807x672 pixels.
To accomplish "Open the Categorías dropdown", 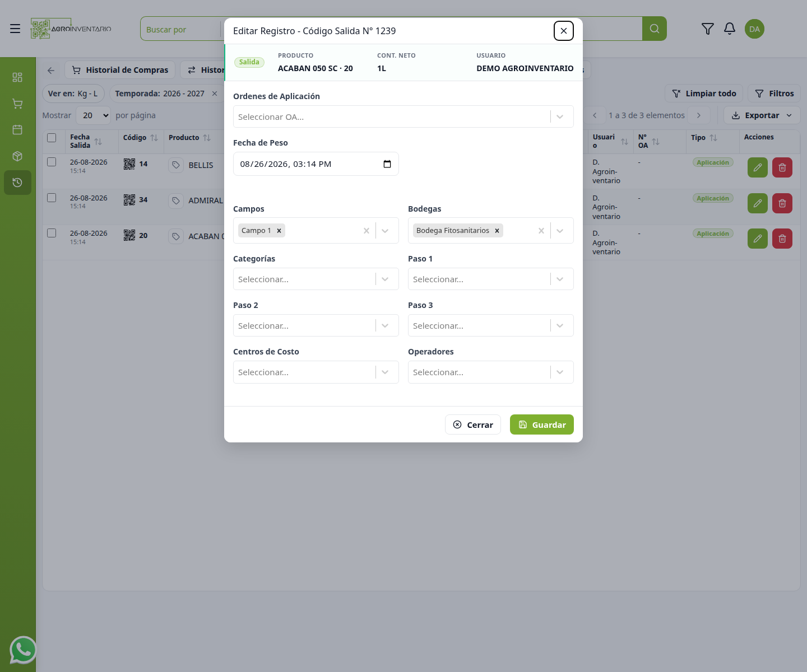I will tap(316, 279).
